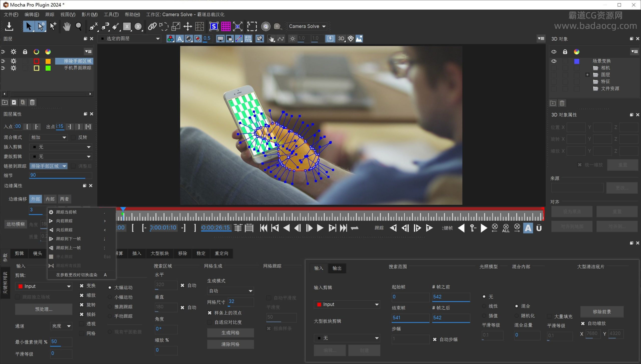The width and height of the screenshot is (641, 364).
Task: Select the ellipse shape tool
Action: 138,26
